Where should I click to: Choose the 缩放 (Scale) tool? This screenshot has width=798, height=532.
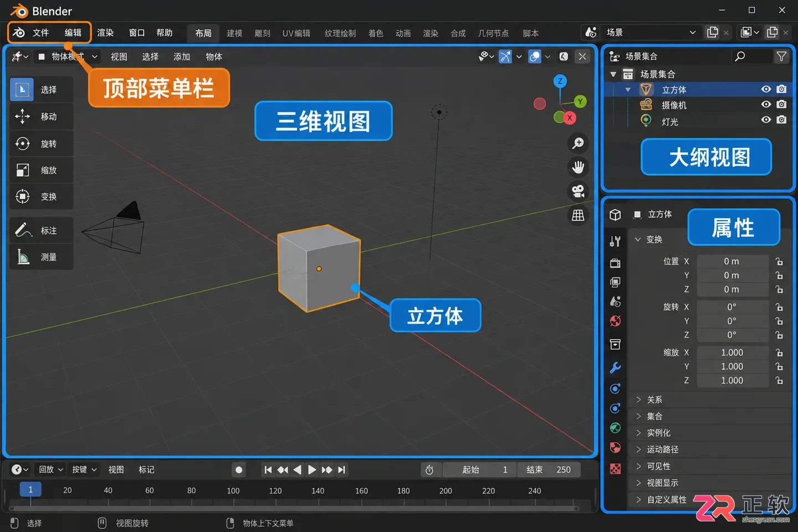click(41, 170)
